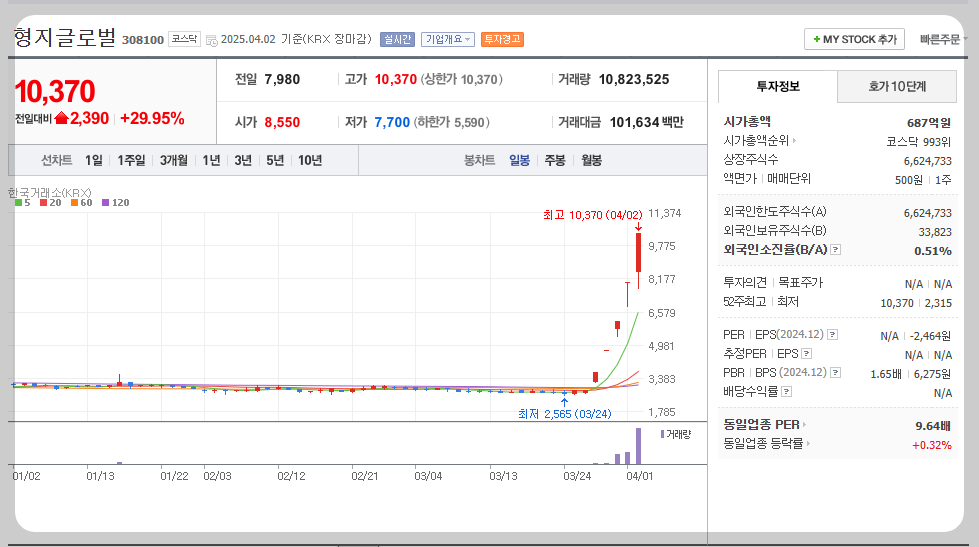Click the 코스닥 993위 rank value
This screenshot has height=547, width=979.
(x=919, y=142)
